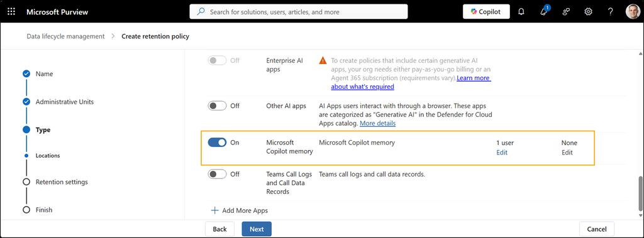The width and height of the screenshot is (644, 238).
Task: Focus the search for solutions field
Action: point(299,11)
